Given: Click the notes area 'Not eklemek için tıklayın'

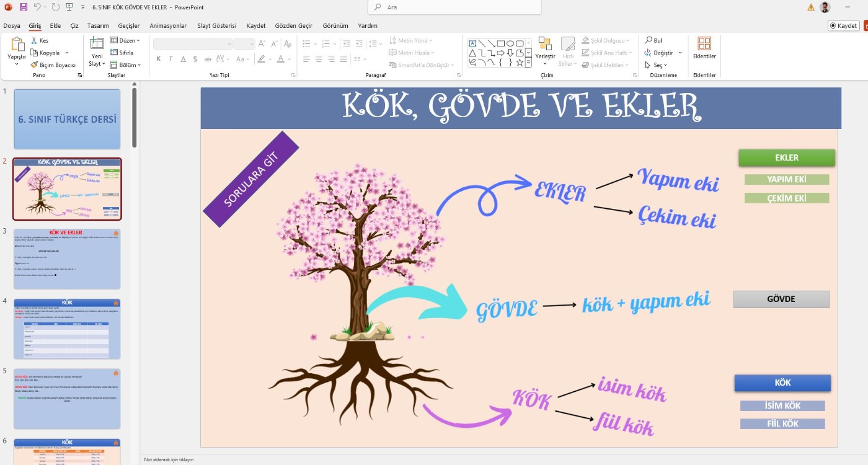Looking at the screenshot, I should click(x=169, y=459).
